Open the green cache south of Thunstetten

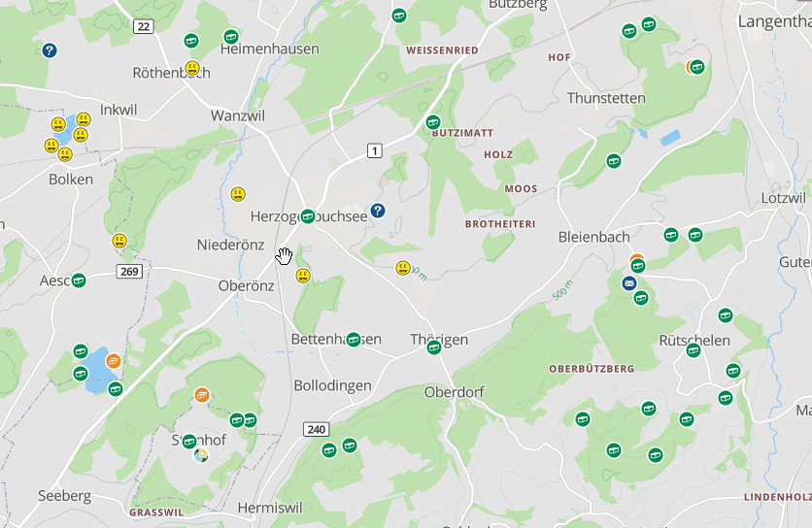pos(614,161)
